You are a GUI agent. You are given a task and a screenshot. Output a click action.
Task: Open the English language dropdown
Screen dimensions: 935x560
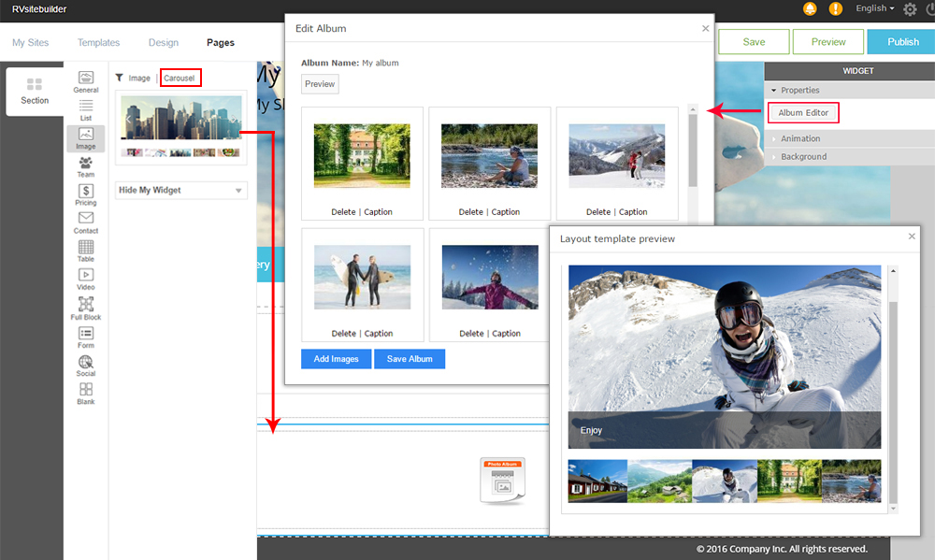point(874,8)
